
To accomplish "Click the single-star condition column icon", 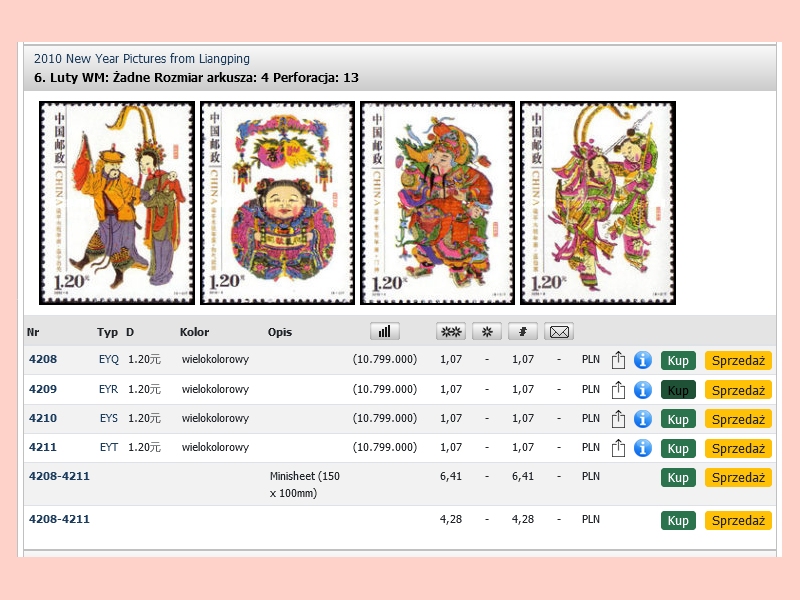I will 487,332.
